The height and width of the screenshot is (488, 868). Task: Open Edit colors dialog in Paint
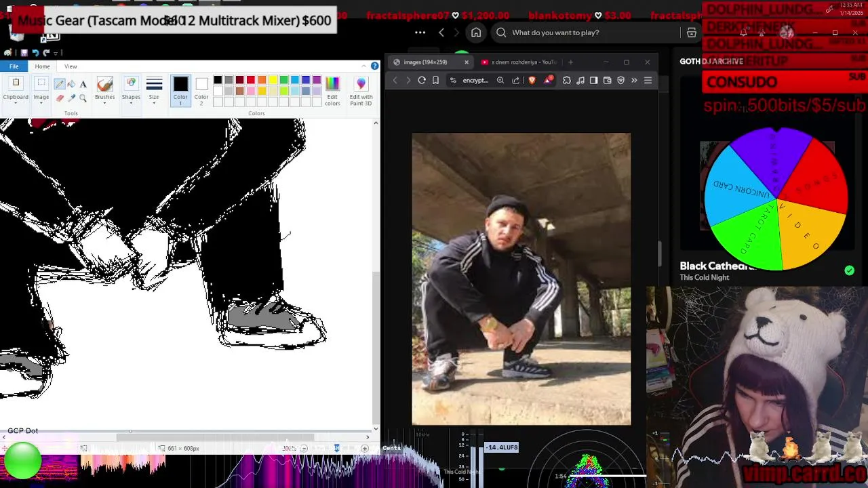click(x=332, y=91)
